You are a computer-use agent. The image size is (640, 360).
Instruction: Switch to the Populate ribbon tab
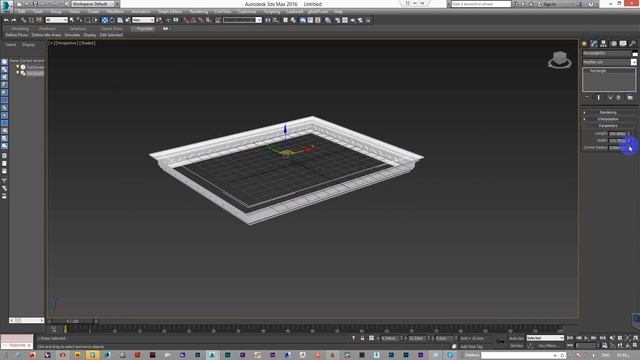144,29
